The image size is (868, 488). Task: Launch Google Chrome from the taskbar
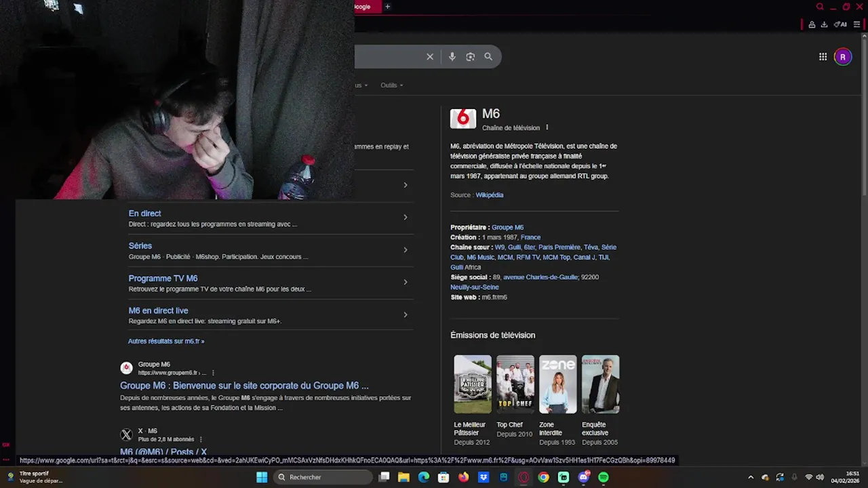point(543,477)
